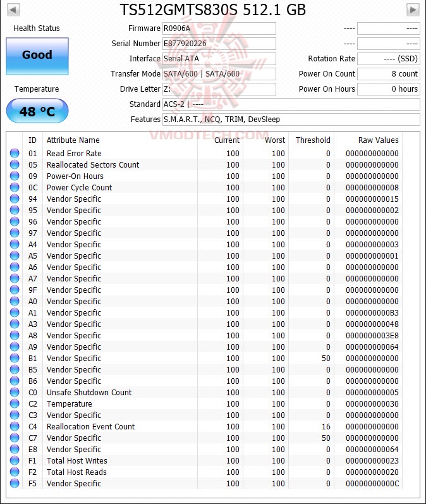Click the Current column header

coord(227,140)
